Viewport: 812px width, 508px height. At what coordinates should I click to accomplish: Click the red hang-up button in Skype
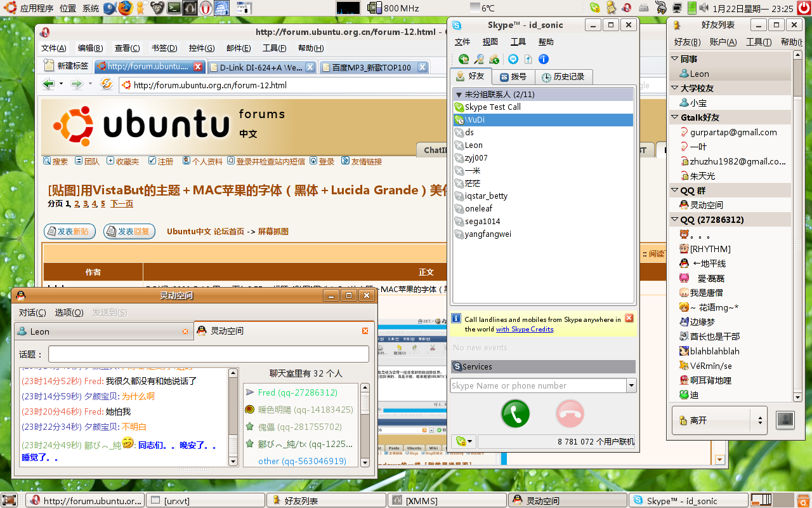[570, 414]
